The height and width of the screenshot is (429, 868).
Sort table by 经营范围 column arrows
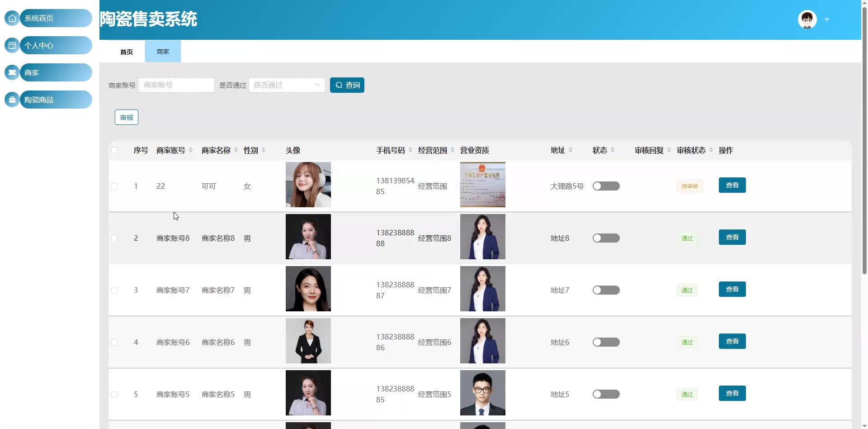(x=453, y=150)
